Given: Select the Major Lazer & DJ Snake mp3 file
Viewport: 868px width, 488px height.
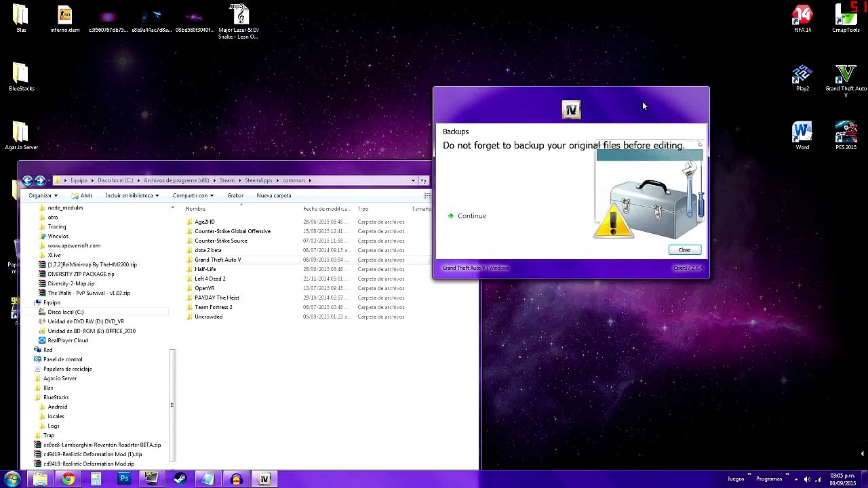Looking at the screenshot, I should (238, 22).
